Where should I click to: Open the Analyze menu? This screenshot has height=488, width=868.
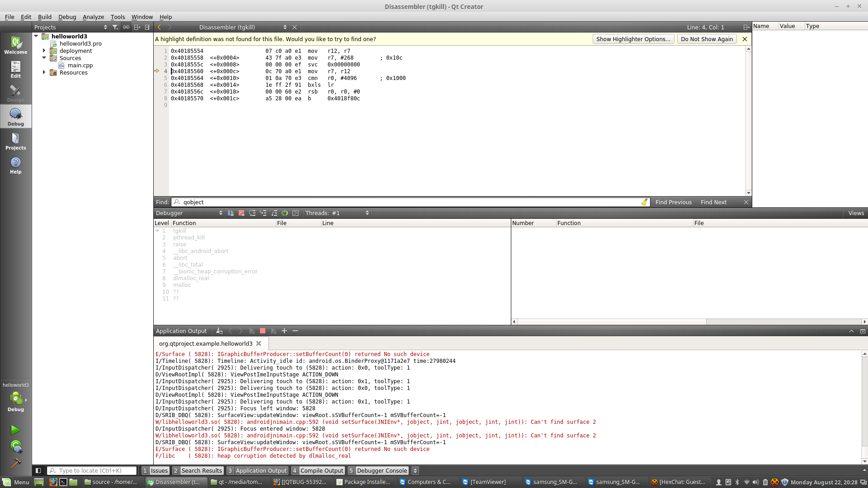tap(93, 17)
